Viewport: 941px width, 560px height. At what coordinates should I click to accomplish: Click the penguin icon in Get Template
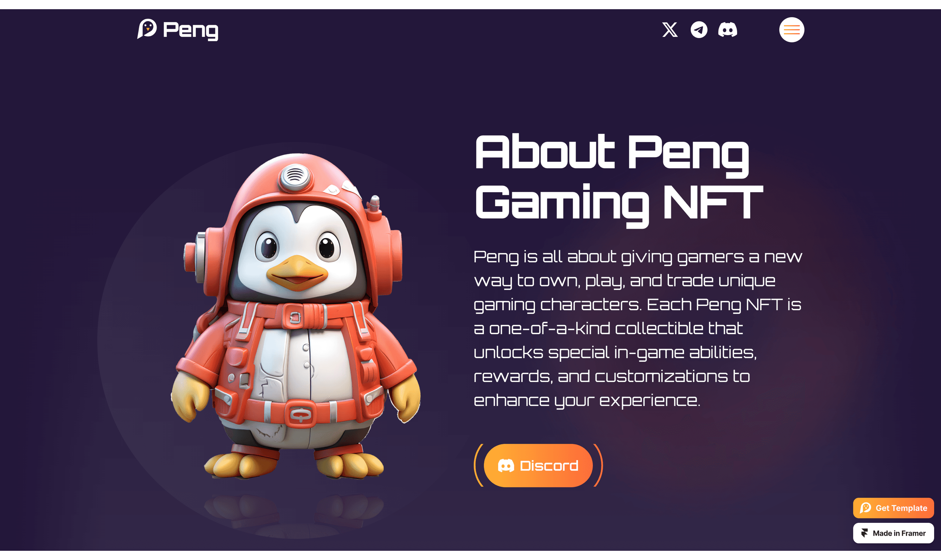click(865, 507)
